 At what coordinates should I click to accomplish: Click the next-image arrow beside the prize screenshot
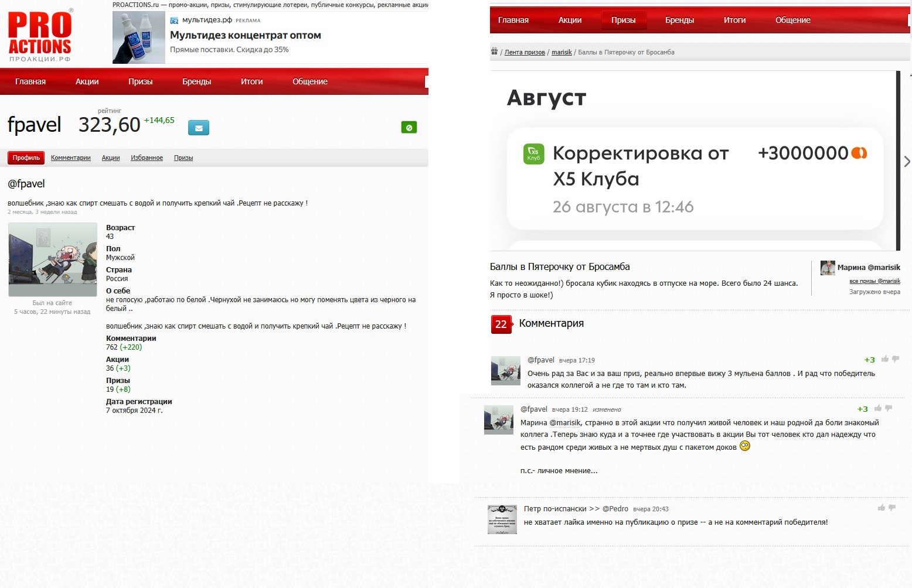pos(907,161)
